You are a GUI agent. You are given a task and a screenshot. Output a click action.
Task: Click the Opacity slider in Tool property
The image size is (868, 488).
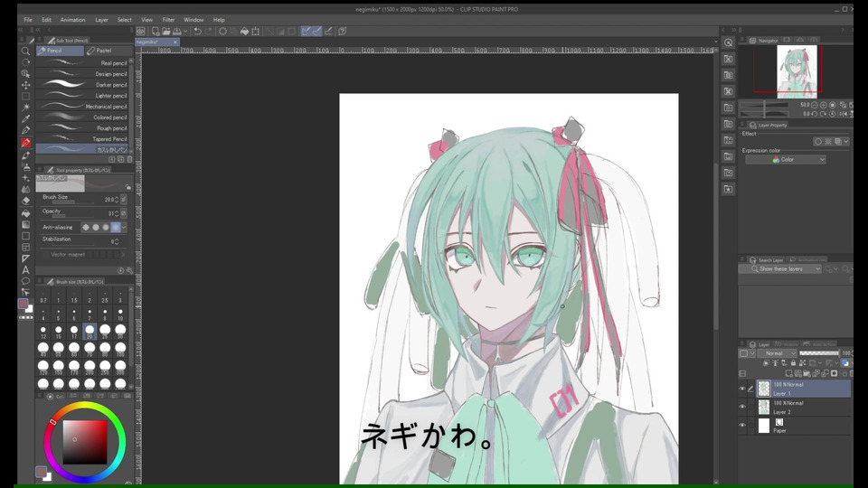75,216
